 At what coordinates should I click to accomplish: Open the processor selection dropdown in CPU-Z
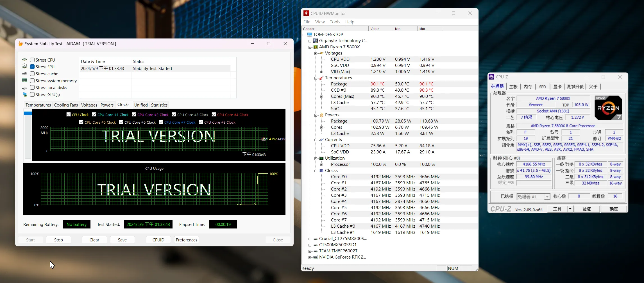click(x=547, y=196)
